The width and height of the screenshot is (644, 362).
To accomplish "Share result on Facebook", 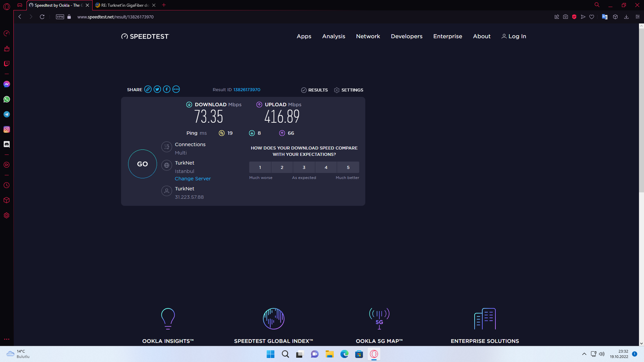I will point(167,89).
